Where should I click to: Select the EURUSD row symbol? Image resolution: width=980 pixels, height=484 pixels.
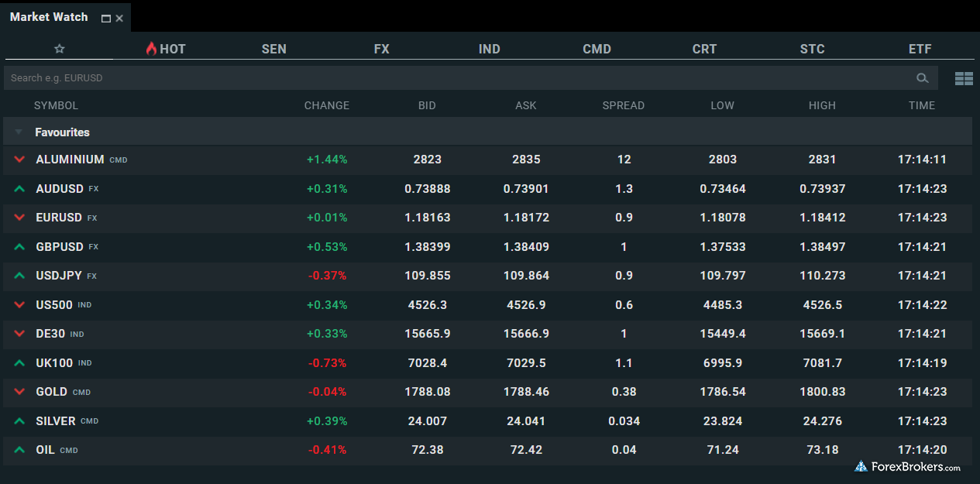[x=59, y=218]
